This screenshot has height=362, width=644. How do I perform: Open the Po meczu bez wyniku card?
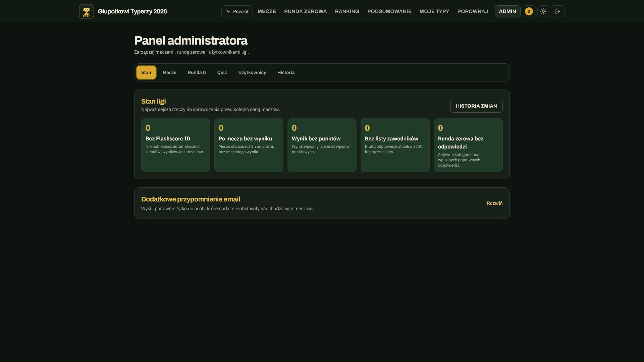[x=249, y=145]
